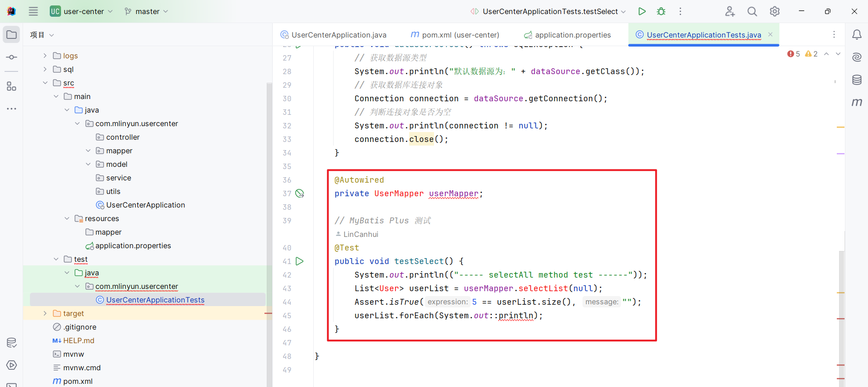Open IDE settings gear menu
The image size is (868, 387).
(774, 11)
